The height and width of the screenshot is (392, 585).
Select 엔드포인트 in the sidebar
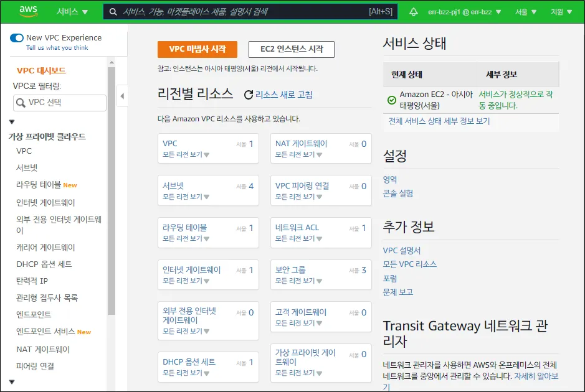pos(34,314)
